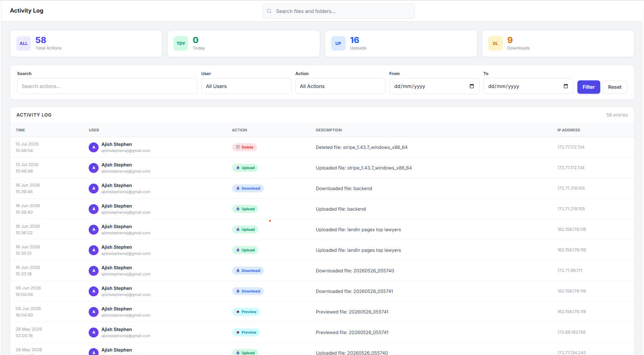
Task: Click avatar icon in the 15:39:40 row
Action: 94,209
